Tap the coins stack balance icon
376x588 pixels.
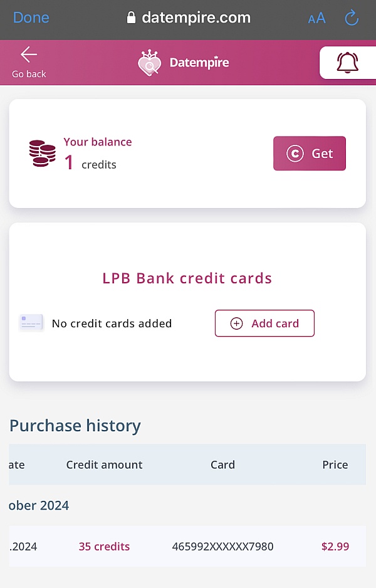(x=43, y=154)
